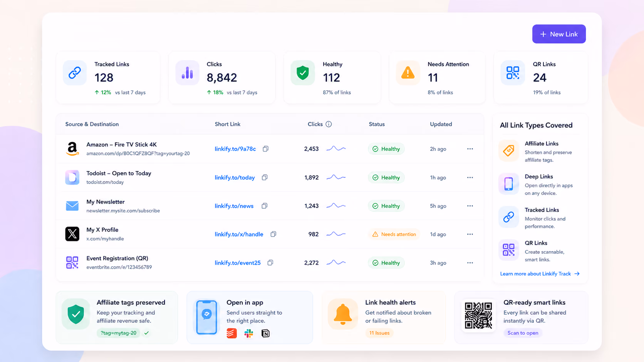
Task: Click the newsletter.mysite.com/subscribe URL text
Action: tap(123, 211)
